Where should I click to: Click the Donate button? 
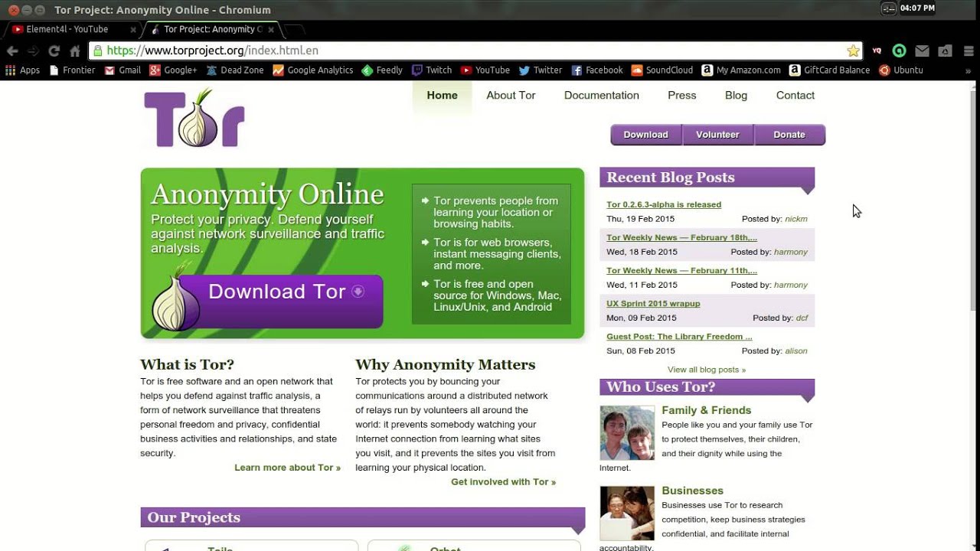[789, 135]
